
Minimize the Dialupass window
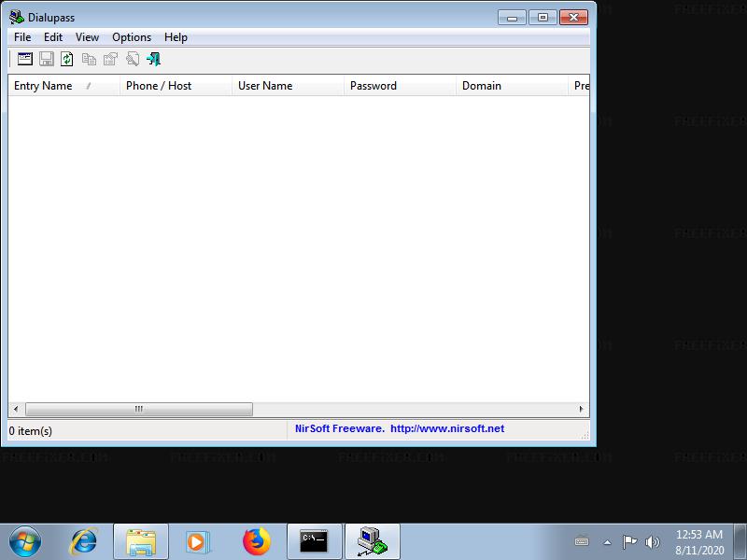click(x=512, y=18)
